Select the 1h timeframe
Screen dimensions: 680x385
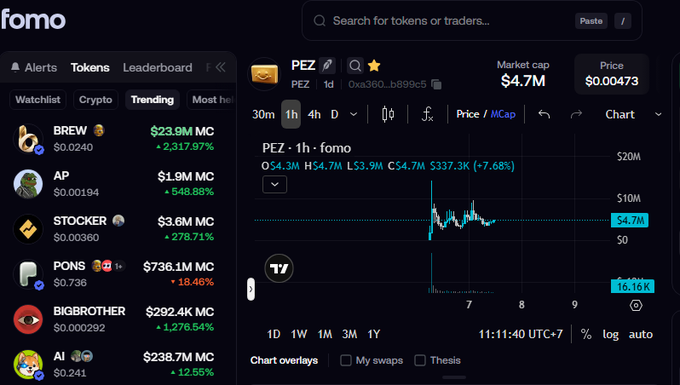click(291, 114)
